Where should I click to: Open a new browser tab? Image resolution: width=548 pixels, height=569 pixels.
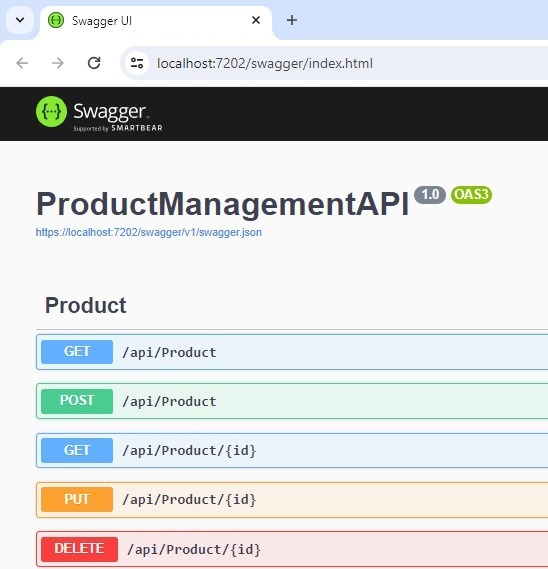(x=292, y=20)
